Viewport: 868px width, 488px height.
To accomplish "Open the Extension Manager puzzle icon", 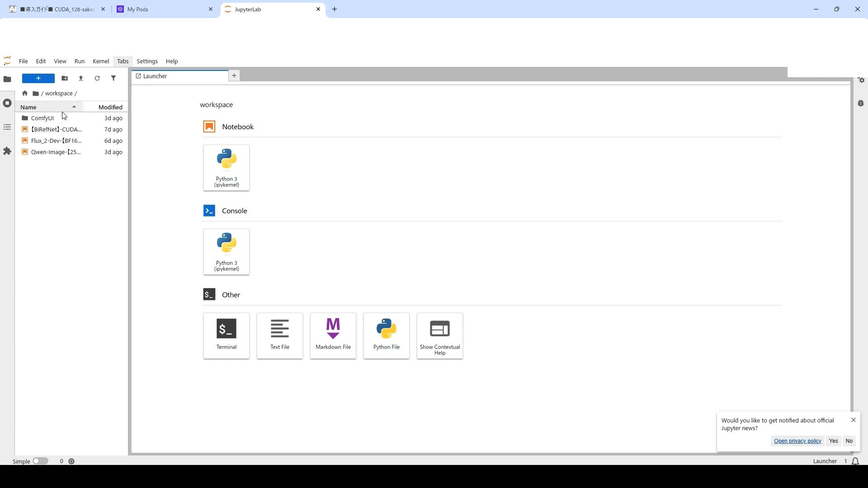I will click(x=7, y=151).
